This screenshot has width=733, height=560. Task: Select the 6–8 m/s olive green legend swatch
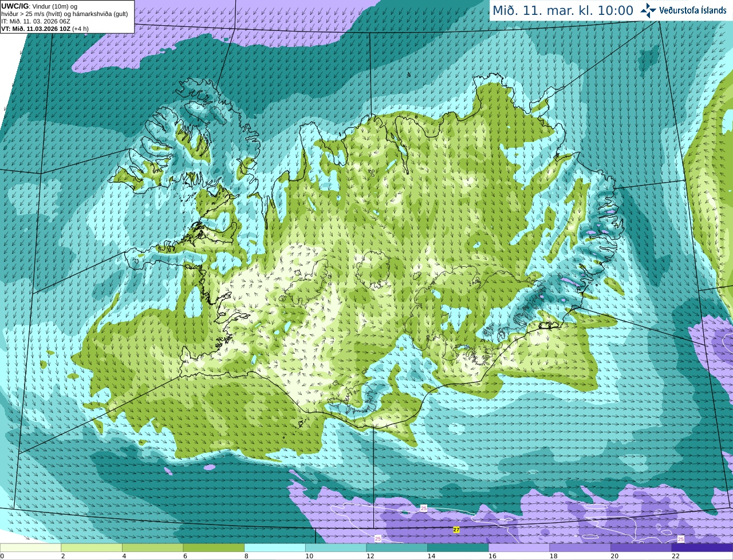[214, 548]
